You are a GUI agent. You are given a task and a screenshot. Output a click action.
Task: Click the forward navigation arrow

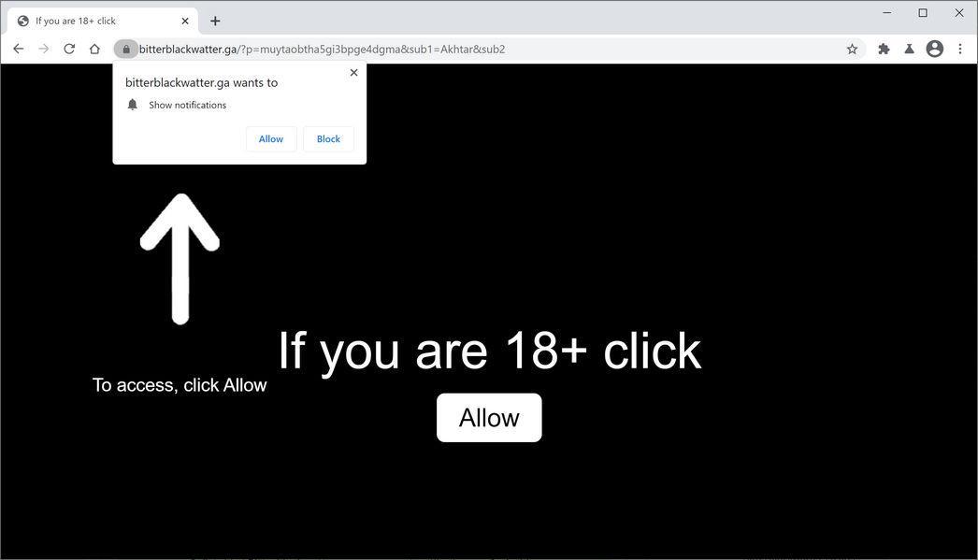44,49
